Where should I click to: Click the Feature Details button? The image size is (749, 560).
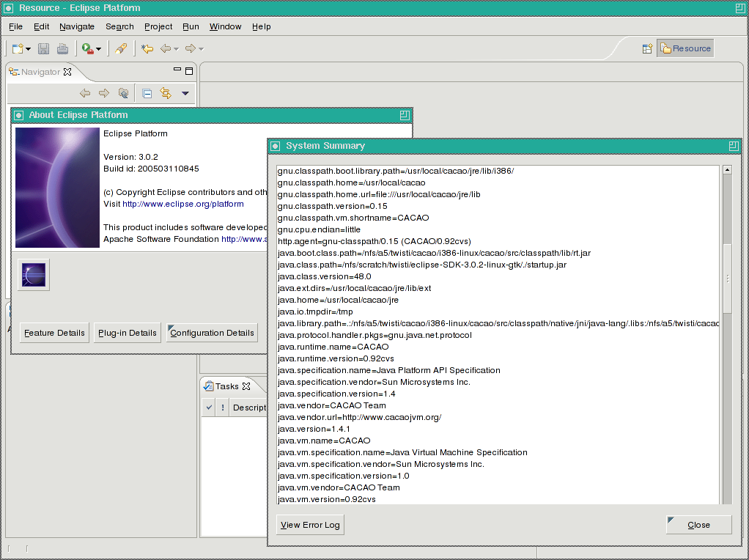click(54, 333)
